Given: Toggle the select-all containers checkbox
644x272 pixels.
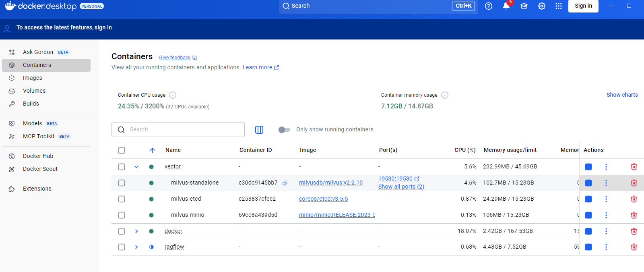Looking at the screenshot, I should 122,150.
